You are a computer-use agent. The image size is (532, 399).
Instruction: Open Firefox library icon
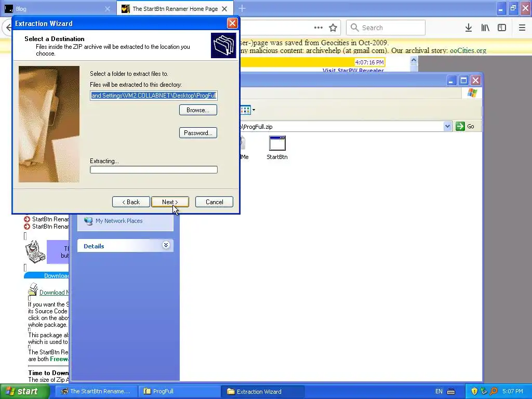[485, 28]
